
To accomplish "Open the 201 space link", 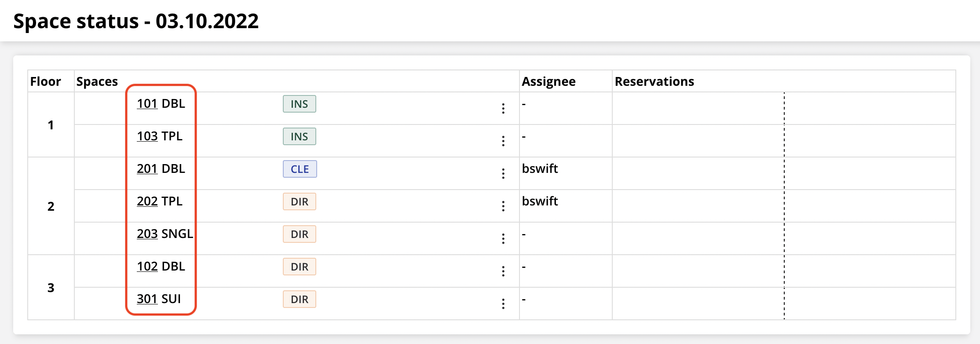I will click(x=147, y=169).
